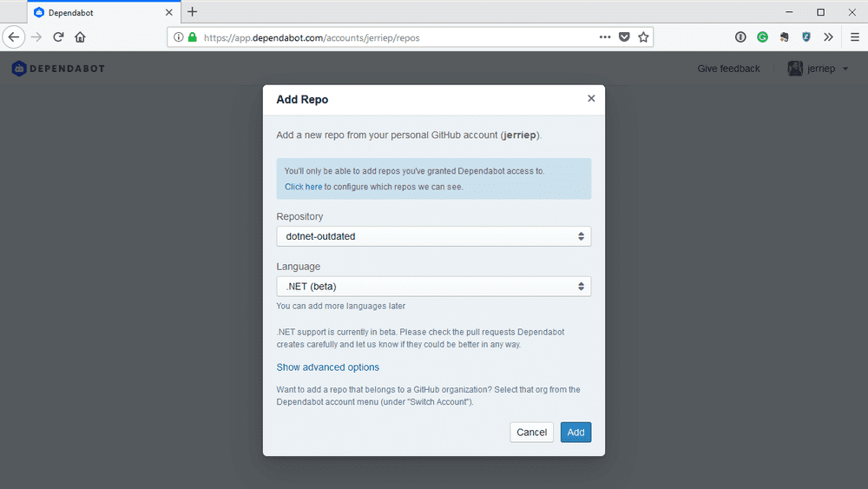Click the browser back arrow button
This screenshot has height=489, width=868.
tap(13, 37)
